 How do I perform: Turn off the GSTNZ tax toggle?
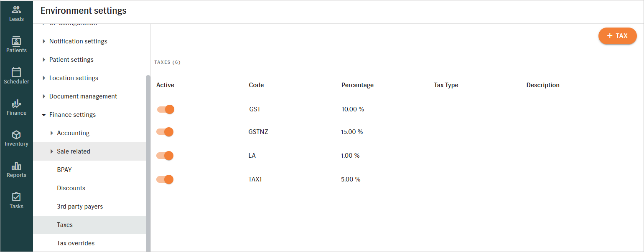165,132
